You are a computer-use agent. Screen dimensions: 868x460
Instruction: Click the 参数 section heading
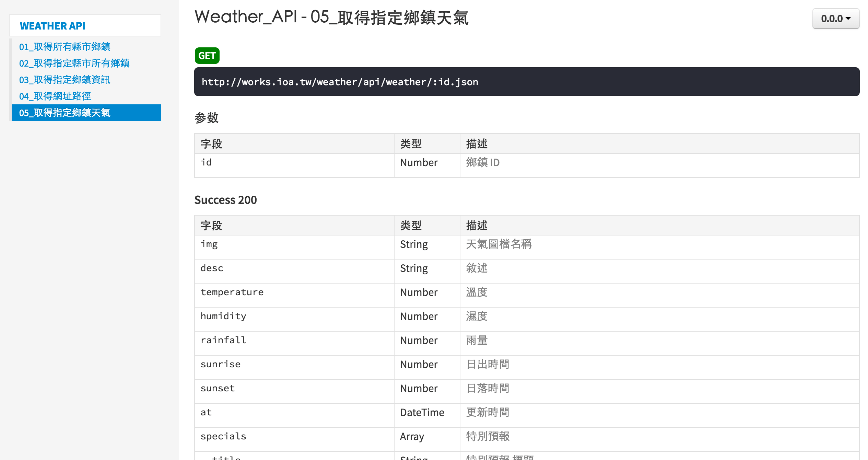tap(206, 118)
